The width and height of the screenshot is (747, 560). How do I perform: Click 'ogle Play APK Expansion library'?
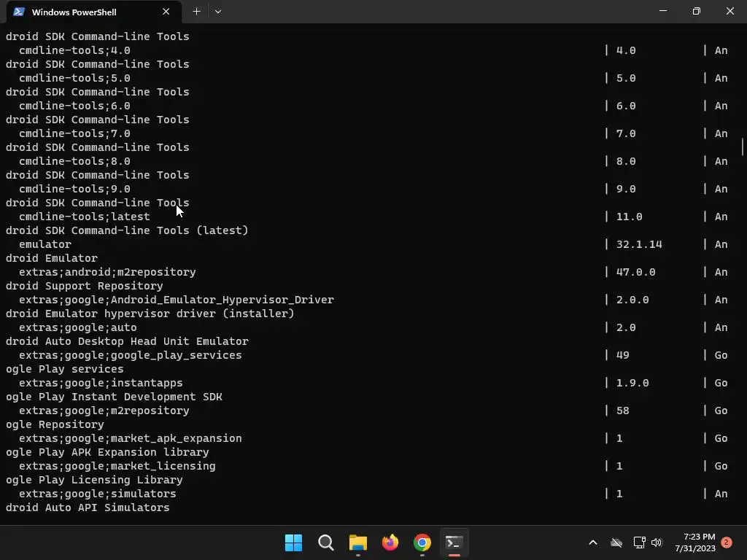tap(107, 452)
